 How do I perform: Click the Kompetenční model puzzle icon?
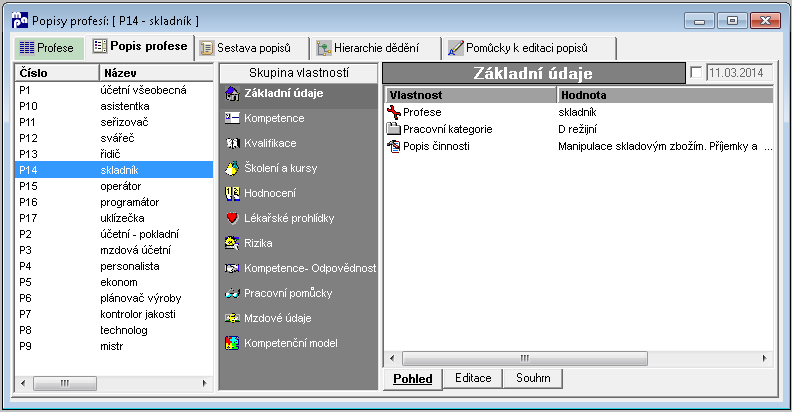point(232,343)
